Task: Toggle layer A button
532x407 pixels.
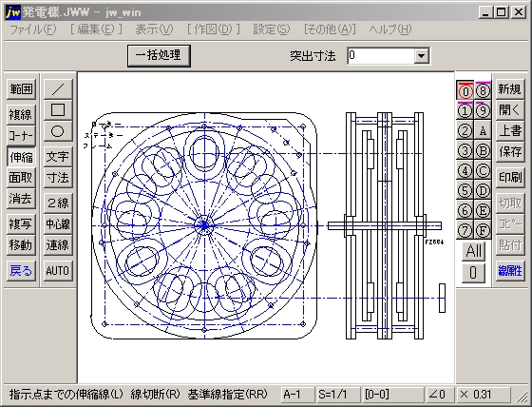Action: (483, 131)
